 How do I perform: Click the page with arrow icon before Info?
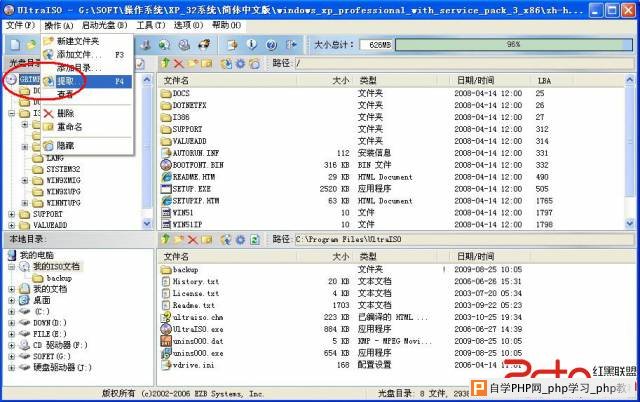(232, 44)
